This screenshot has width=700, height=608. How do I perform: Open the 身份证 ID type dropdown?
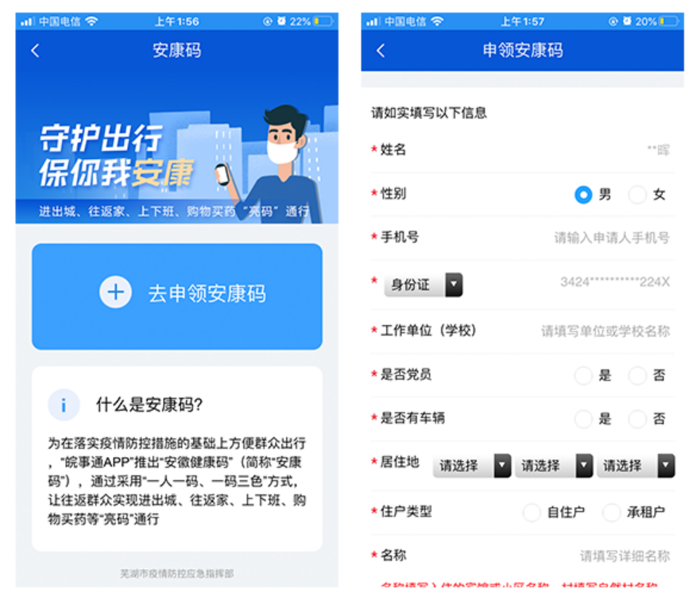pyautogui.click(x=423, y=285)
